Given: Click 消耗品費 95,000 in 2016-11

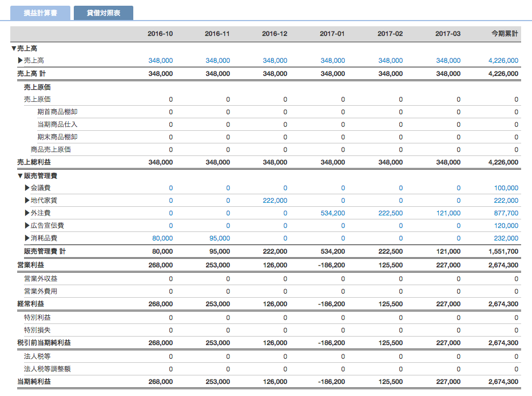Looking at the screenshot, I should pyautogui.click(x=220, y=238).
